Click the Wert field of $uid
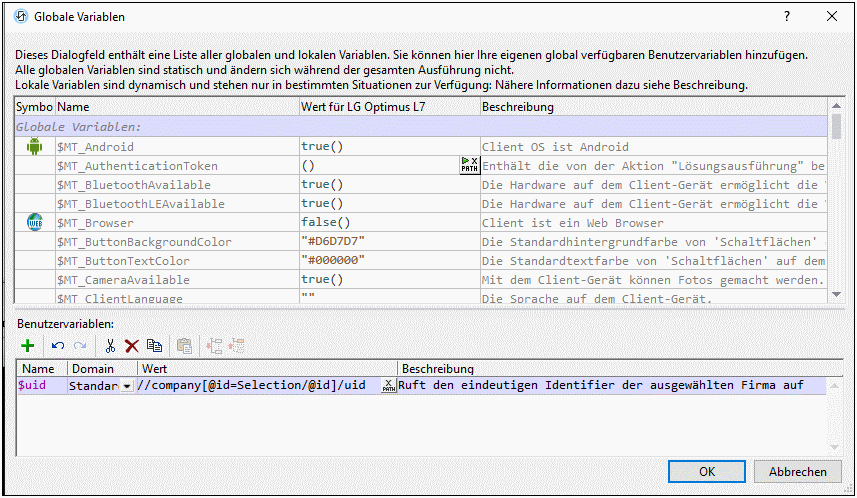 tap(255, 386)
